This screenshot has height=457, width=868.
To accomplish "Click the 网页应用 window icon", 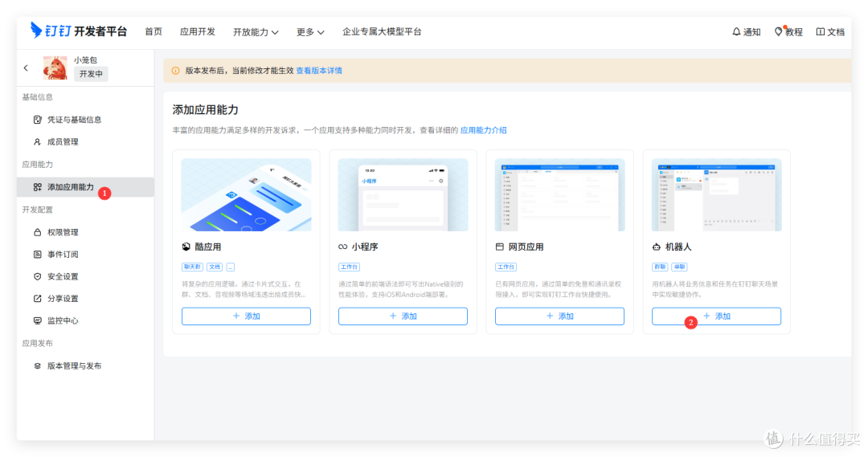I will pos(499,247).
